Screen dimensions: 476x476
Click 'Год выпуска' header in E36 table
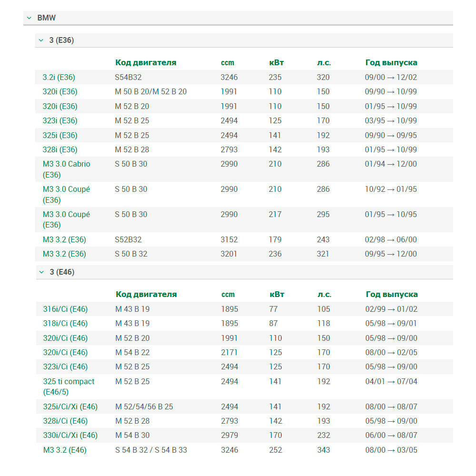point(391,63)
